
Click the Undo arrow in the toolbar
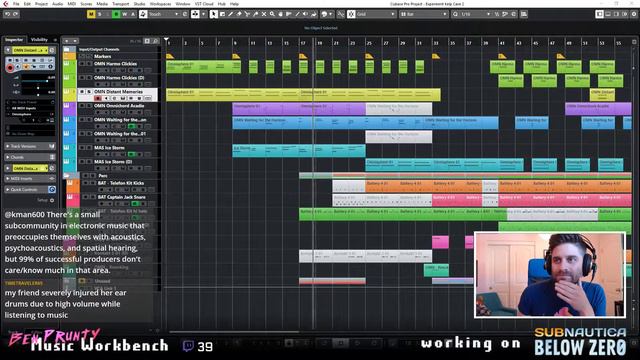click(7, 14)
